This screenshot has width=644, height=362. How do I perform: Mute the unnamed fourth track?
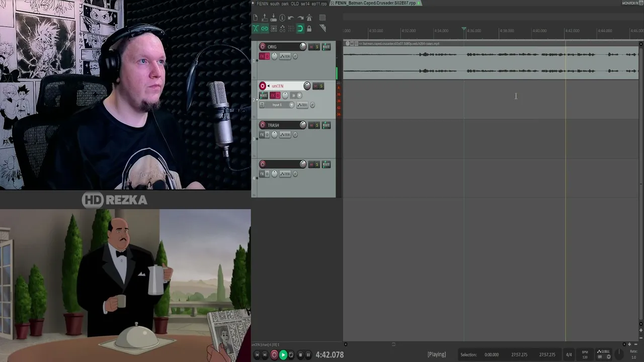[x=311, y=164]
